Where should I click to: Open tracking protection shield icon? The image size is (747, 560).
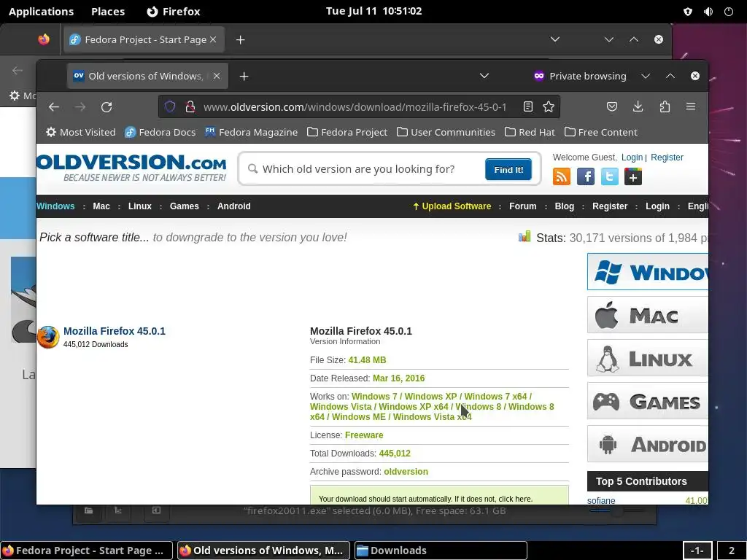tap(170, 106)
